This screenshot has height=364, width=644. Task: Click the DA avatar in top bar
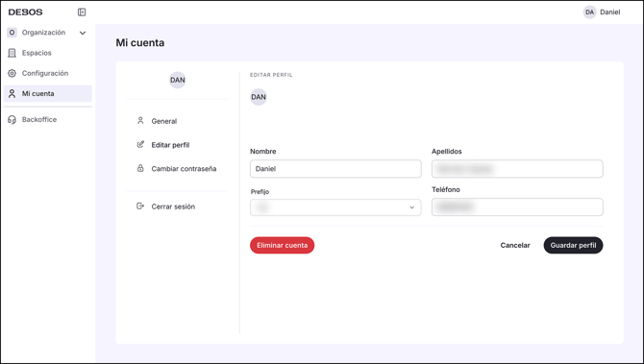tap(590, 12)
